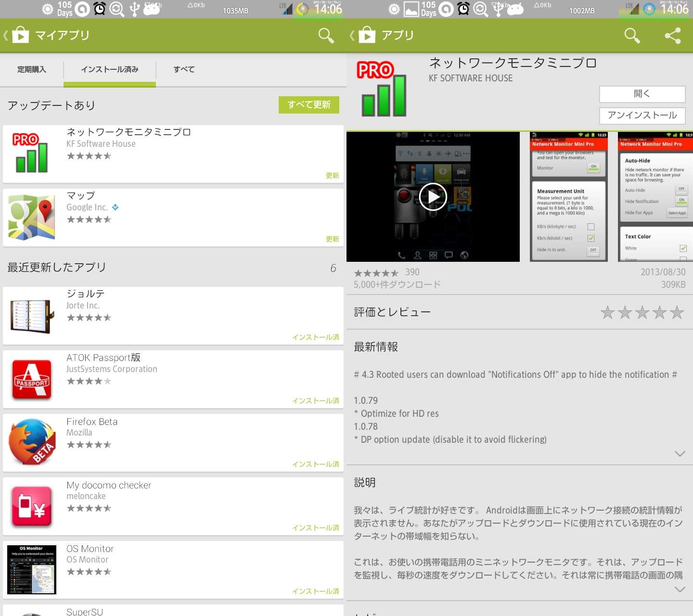
Task: Tap the 390 ratings count
Action: click(412, 272)
